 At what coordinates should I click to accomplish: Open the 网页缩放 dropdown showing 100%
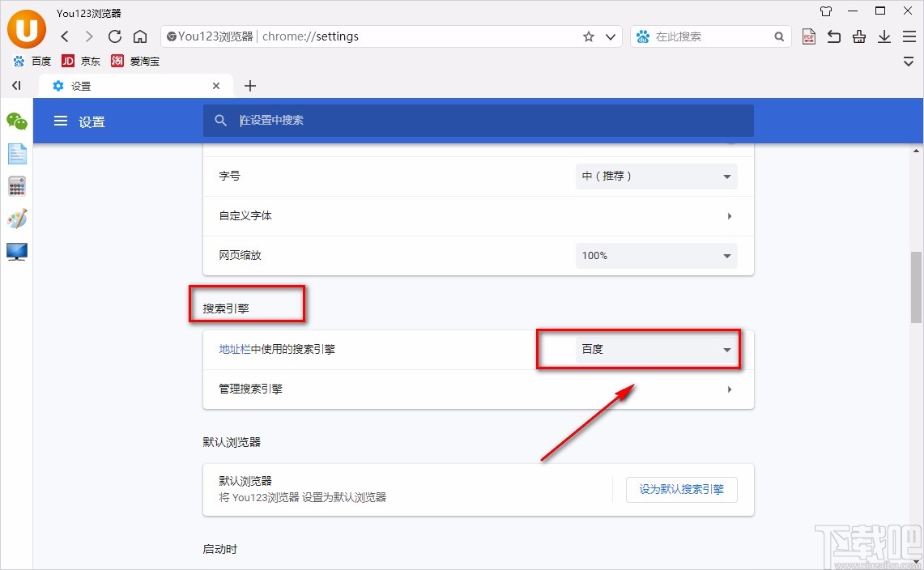coord(656,255)
